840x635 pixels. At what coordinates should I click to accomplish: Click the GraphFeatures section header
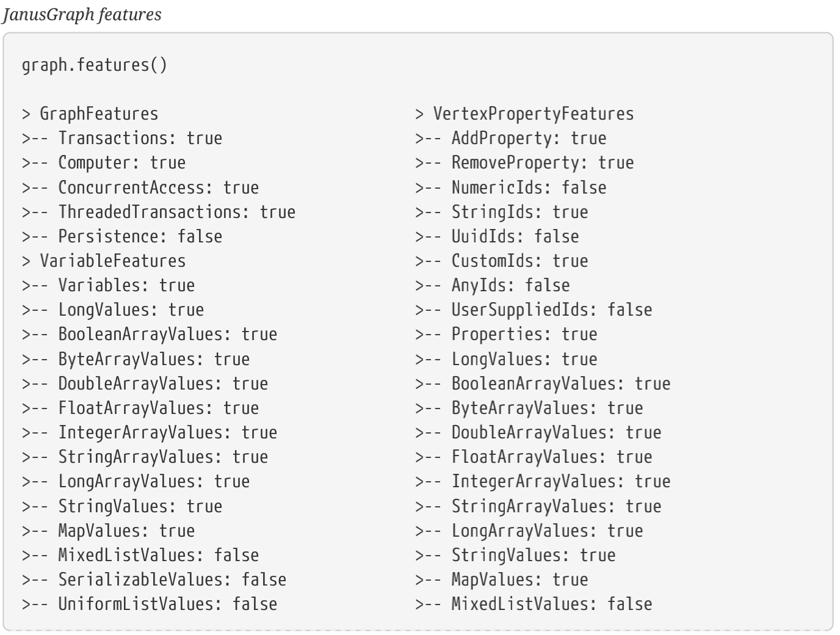click(98, 114)
